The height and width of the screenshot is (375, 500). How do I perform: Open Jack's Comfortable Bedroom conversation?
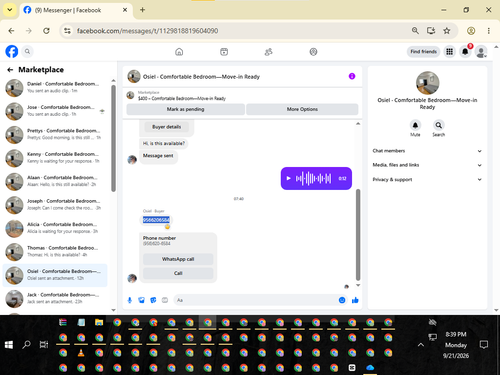pyautogui.click(x=55, y=298)
